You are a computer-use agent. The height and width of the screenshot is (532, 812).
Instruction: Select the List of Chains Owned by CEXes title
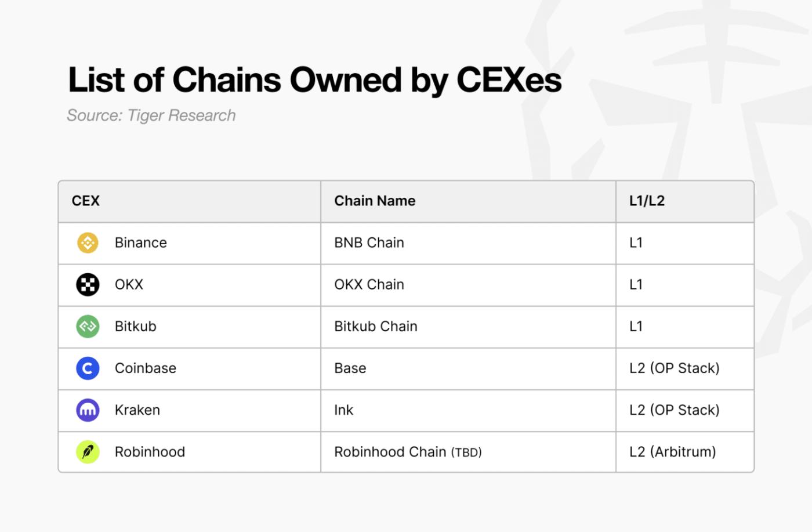[x=315, y=80]
